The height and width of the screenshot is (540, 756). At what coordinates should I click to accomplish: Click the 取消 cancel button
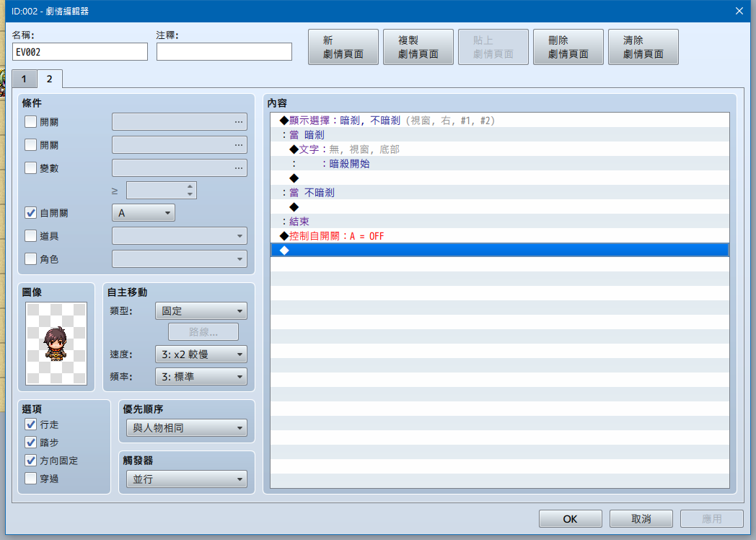point(641,519)
